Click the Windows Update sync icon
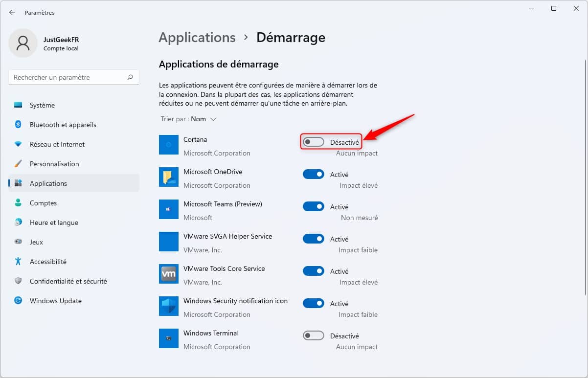588x378 pixels. coord(18,301)
